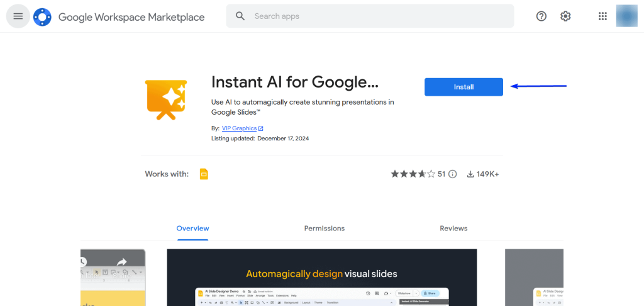Click the star rating display
644x306 pixels.
[413, 174]
